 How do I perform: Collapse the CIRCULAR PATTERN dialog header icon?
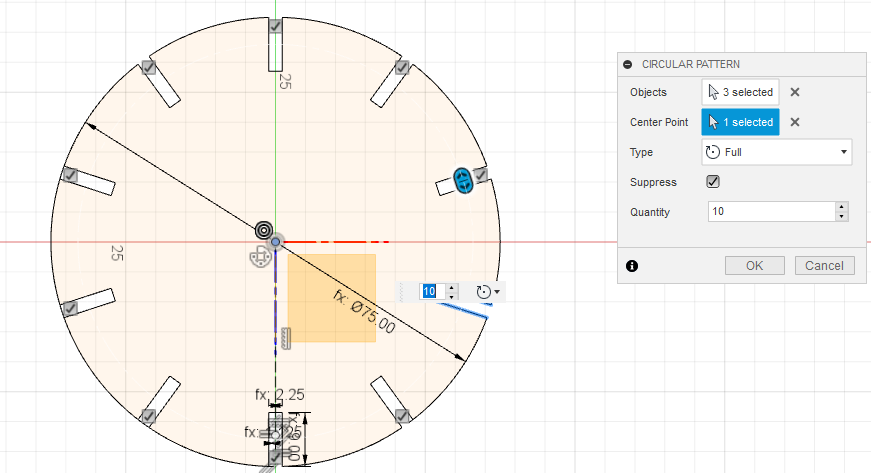(x=628, y=64)
